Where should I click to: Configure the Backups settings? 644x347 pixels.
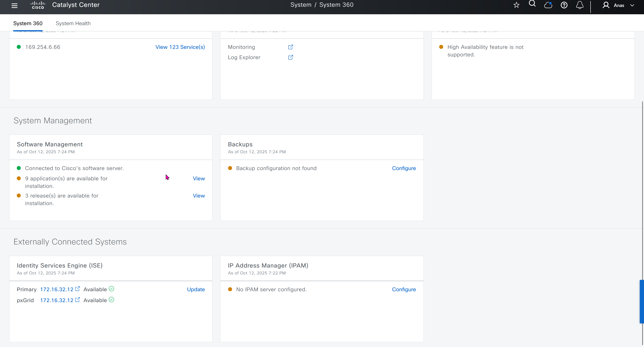point(404,168)
